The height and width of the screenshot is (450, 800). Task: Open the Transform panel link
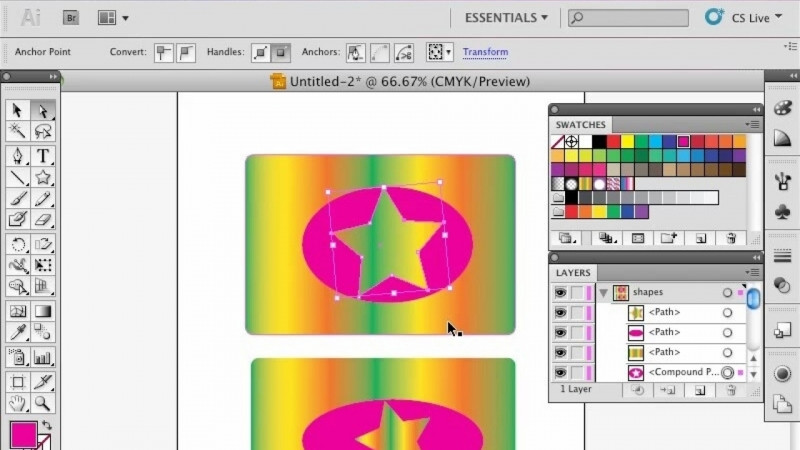click(x=485, y=52)
